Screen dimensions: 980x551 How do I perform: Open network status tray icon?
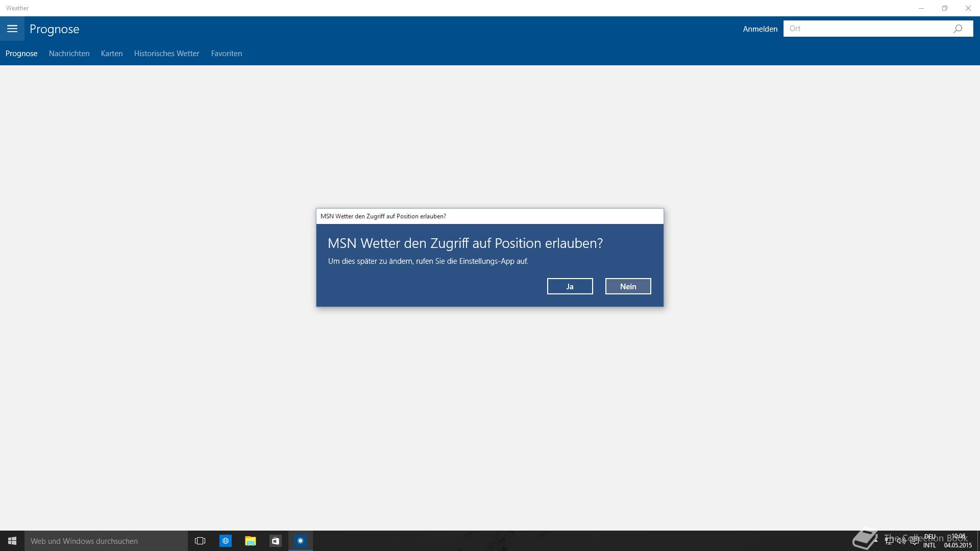pos(889,541)
